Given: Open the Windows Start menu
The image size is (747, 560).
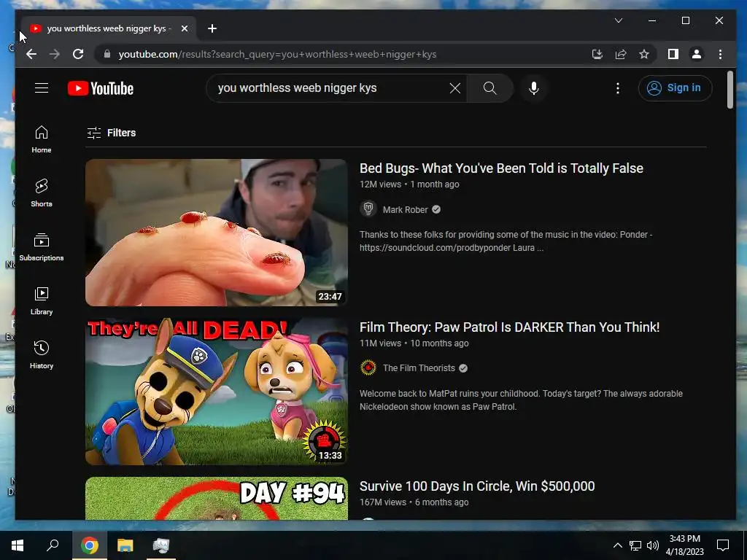Looking at the screenshot, I should pyautogui.click(x=18, y=545).
